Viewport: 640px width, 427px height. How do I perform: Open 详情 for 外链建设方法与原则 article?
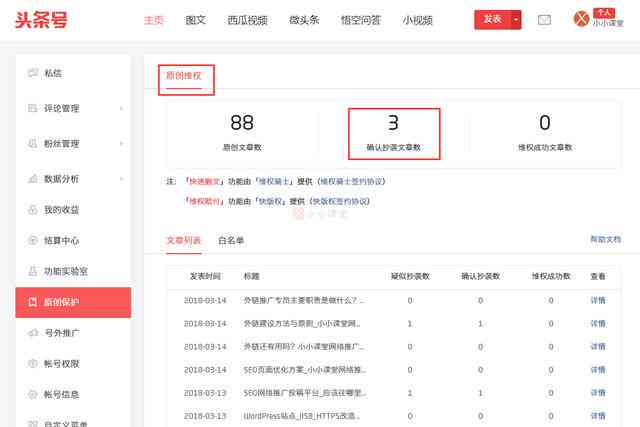tap(598, 324)
